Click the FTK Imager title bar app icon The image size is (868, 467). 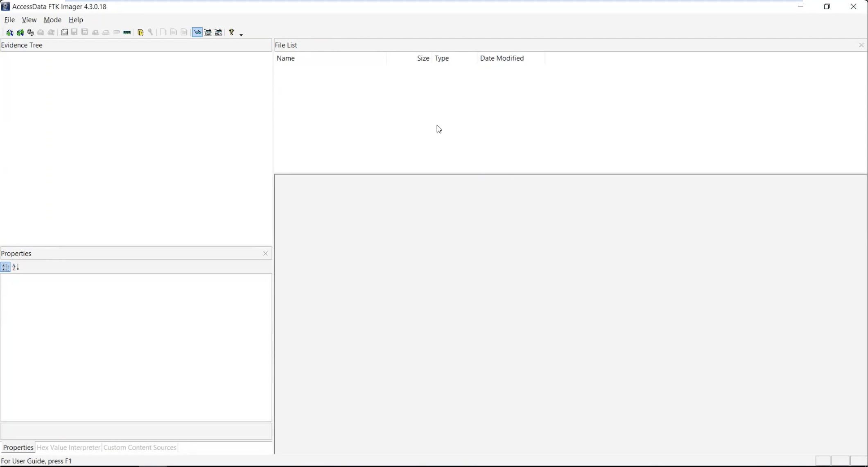[x=5, y=7]
